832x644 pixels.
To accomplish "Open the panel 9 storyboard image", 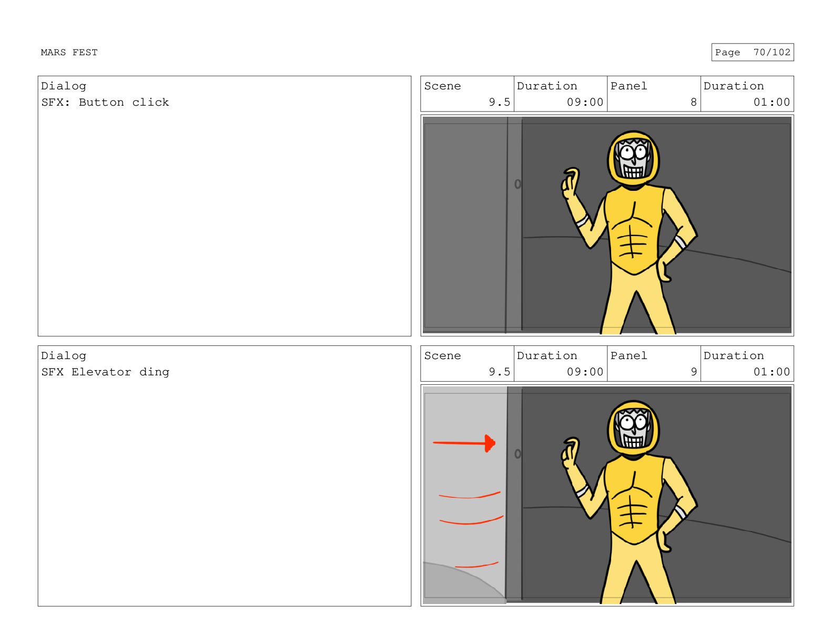I will click(607, 495).
